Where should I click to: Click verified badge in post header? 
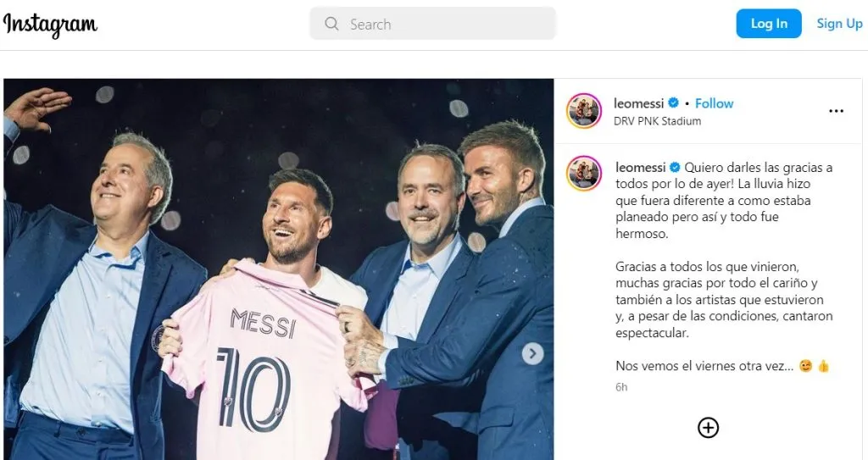pyautogui.click(x=674, y=103)
